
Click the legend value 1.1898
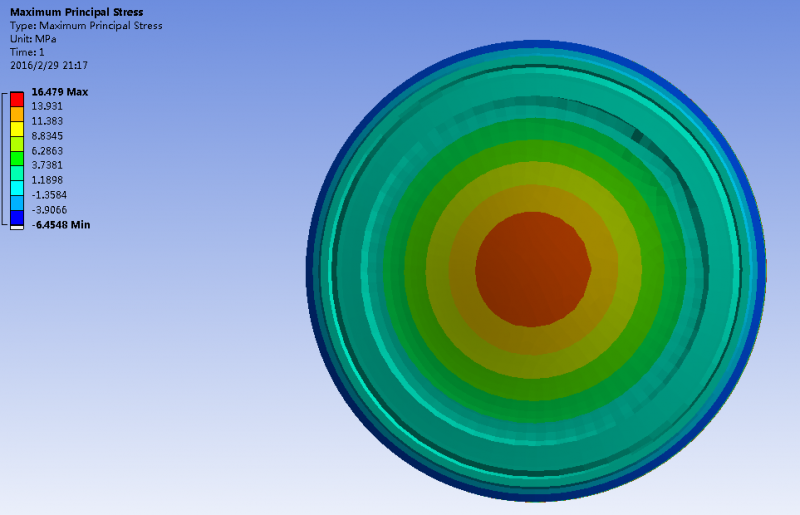(x=47, y=180)
